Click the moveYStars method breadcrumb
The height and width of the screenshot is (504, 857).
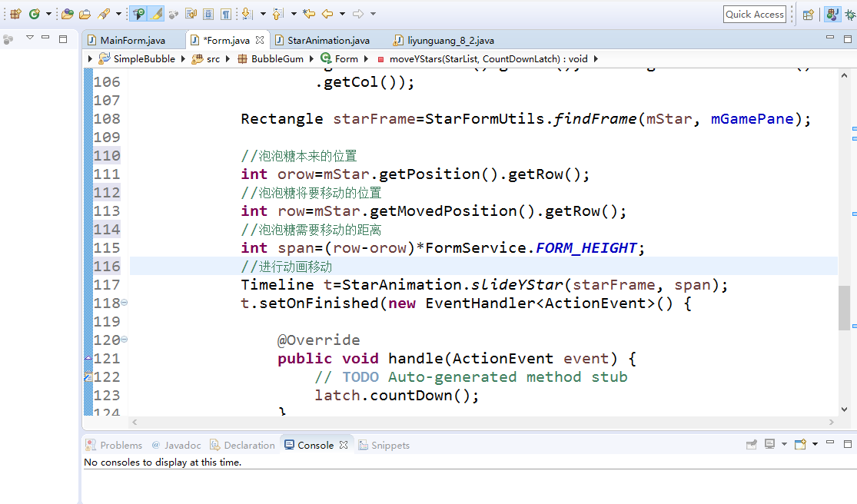pos(482,59)
